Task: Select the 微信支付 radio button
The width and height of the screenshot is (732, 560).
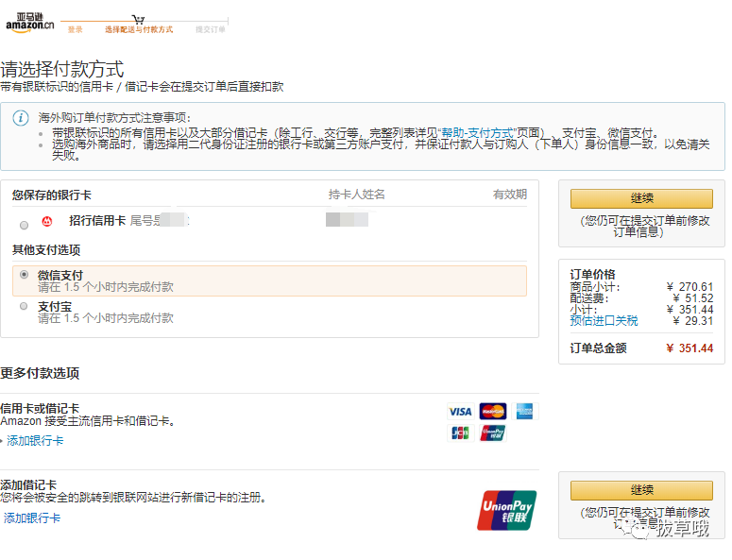Action: [x=25, y=275]
